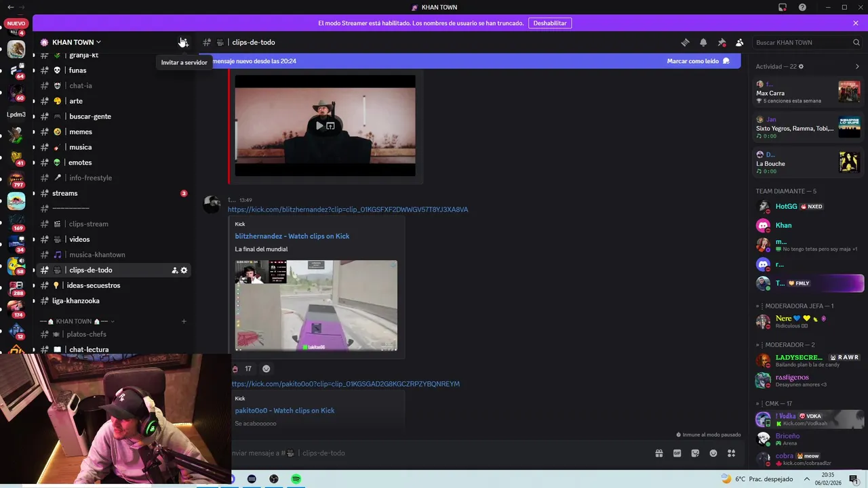Screen dimensions: 868x488
Task: Open member Khan profile
Action: click(x=808, y=225)
